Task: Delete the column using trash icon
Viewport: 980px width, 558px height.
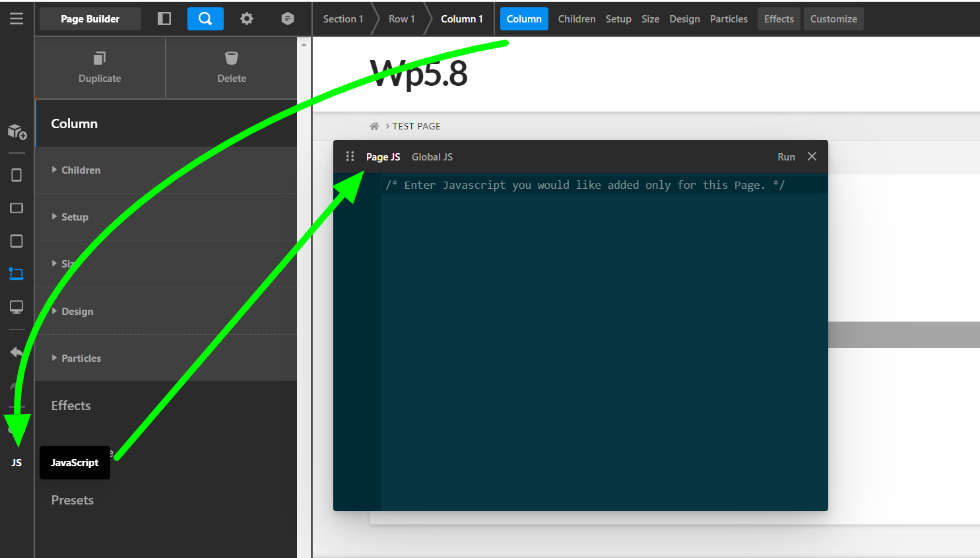Action: [232, 59]
